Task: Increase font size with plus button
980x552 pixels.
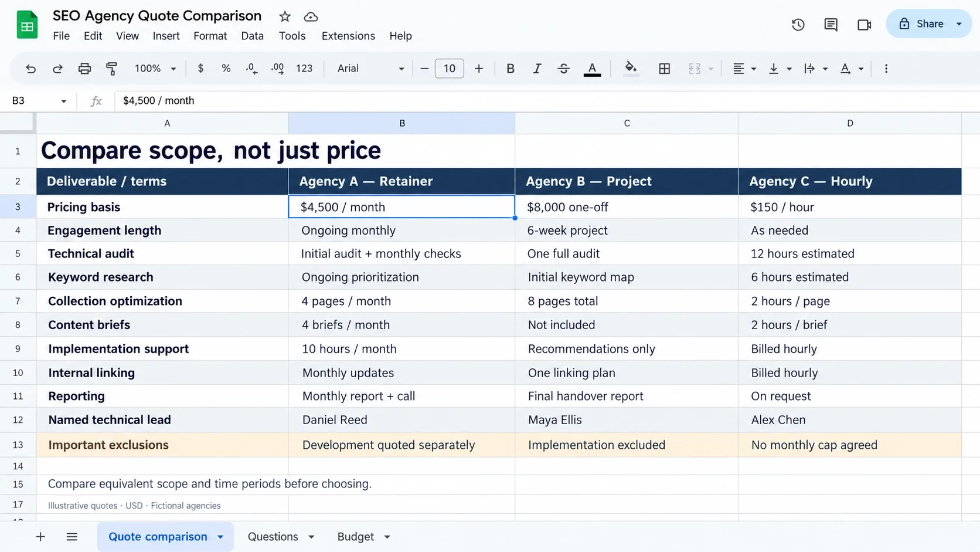Action: (x=479, y=69)
